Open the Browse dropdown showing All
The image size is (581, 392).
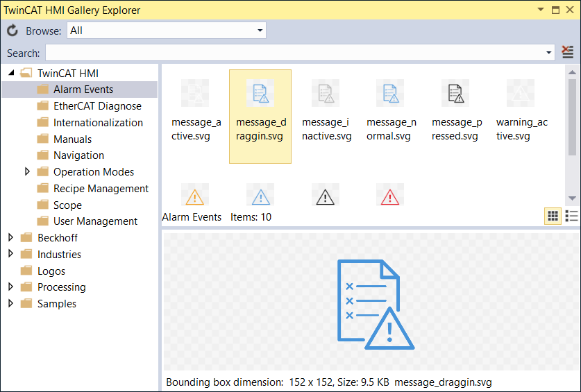click(167, 31)
